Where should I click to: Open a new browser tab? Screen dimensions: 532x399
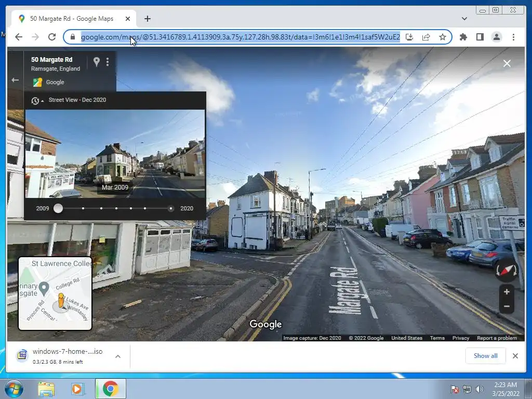[x=147, y=19]
